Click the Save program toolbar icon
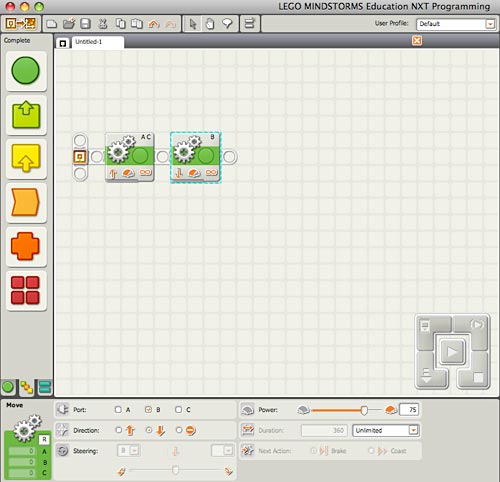Viewport: 500px width, 482px height. (85, 24)
